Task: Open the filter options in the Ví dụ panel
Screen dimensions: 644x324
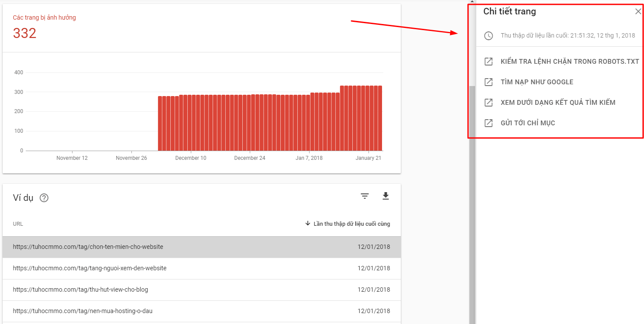Action: (x=365, y=196)
